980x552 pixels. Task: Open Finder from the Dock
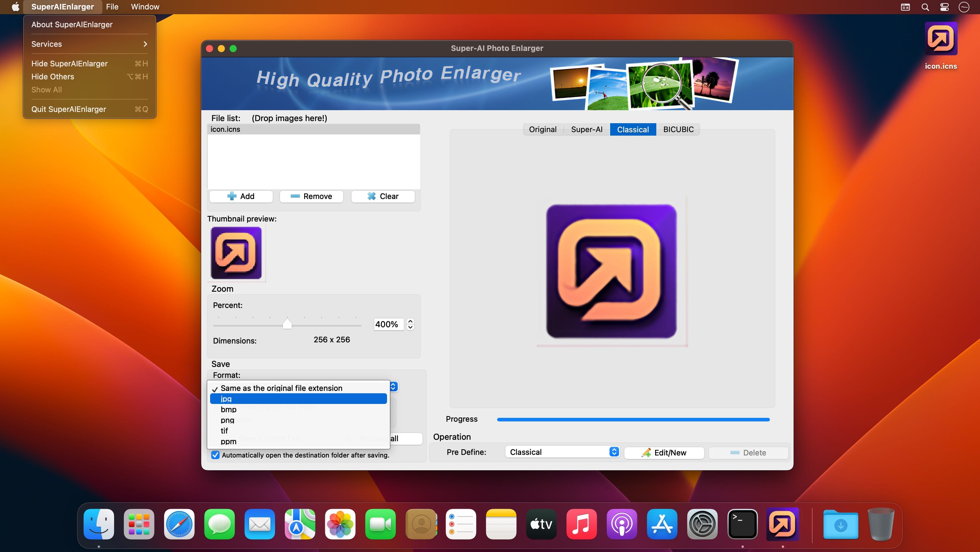(99, 524)
